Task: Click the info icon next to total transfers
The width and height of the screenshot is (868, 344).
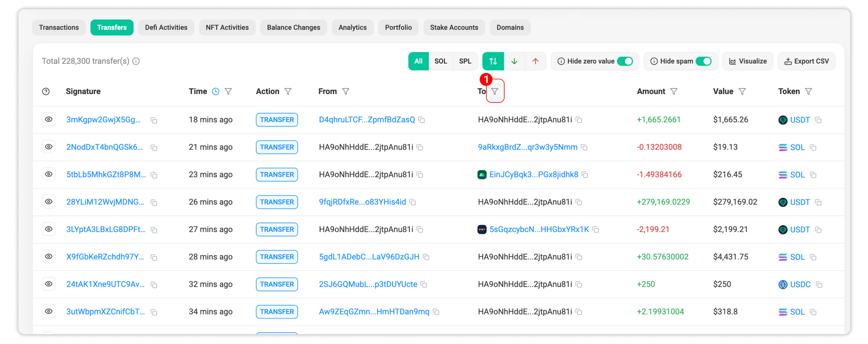Action: 136,61
